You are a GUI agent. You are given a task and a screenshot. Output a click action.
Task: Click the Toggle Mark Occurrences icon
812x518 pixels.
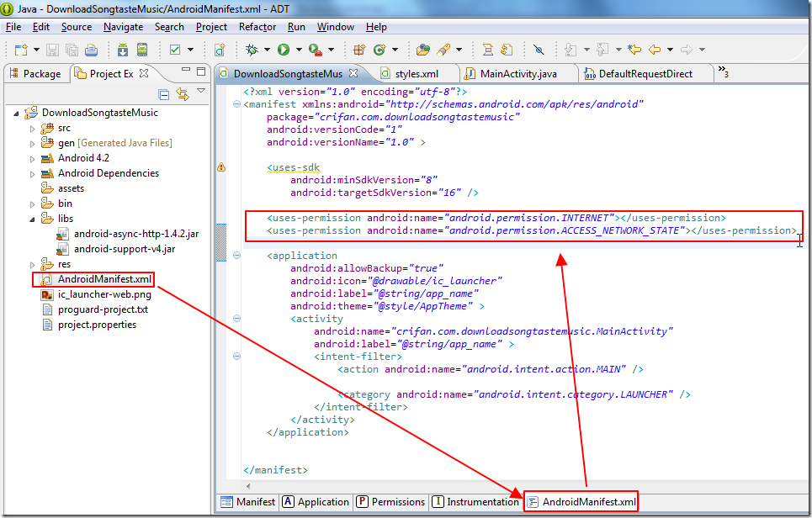point(539,50)
